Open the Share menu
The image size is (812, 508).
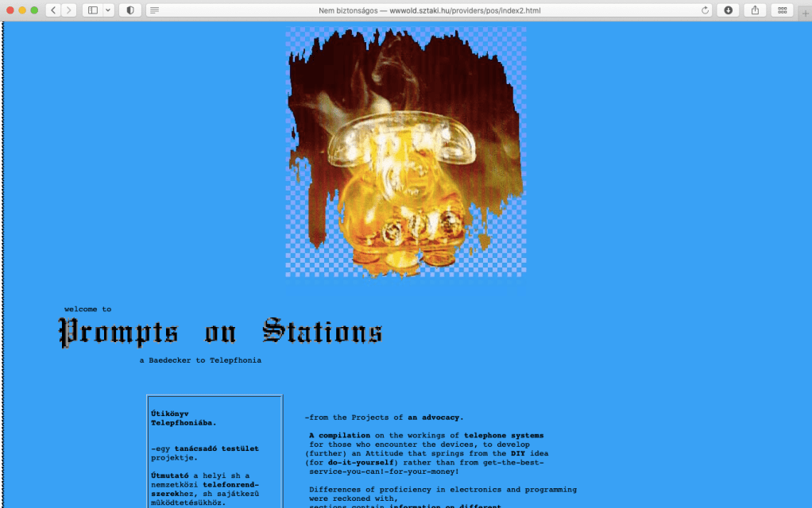(x=755, y=10)
